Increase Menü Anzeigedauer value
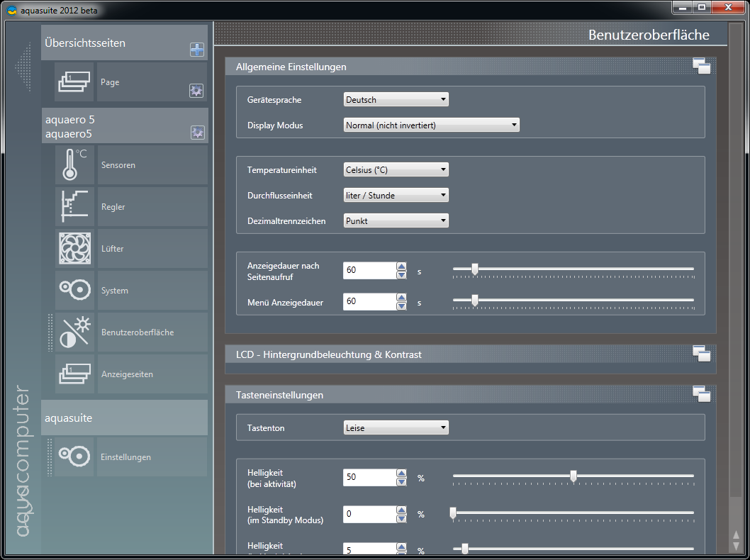This screenshot has height=560, width=750. click(401, 298)
